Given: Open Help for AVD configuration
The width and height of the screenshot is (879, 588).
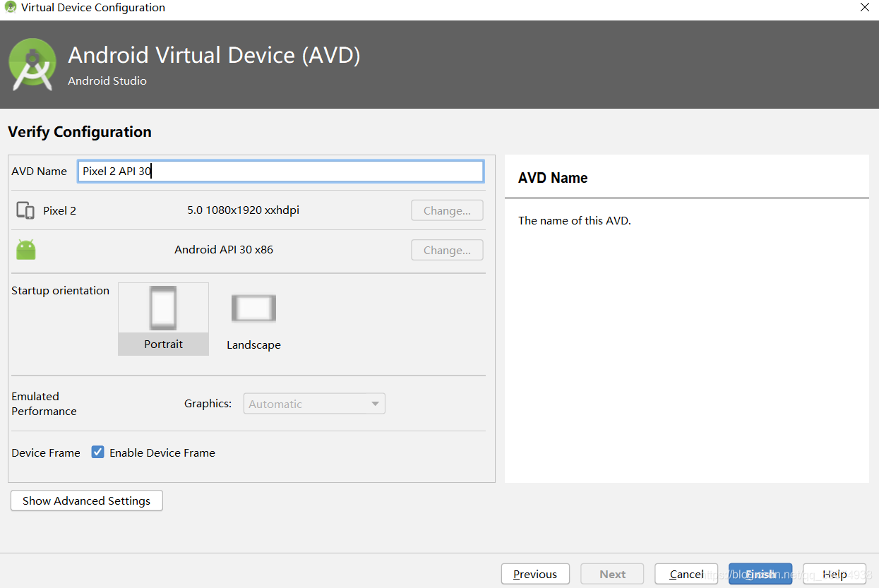Looking at the screenshot, I should [x=835, y=574].
